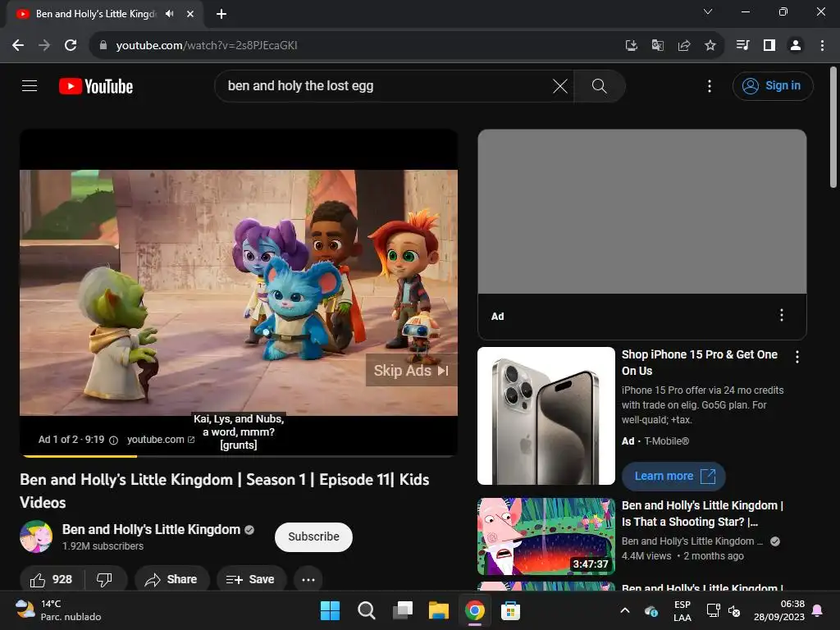View site info via lock icon

(x=103, y=46)
